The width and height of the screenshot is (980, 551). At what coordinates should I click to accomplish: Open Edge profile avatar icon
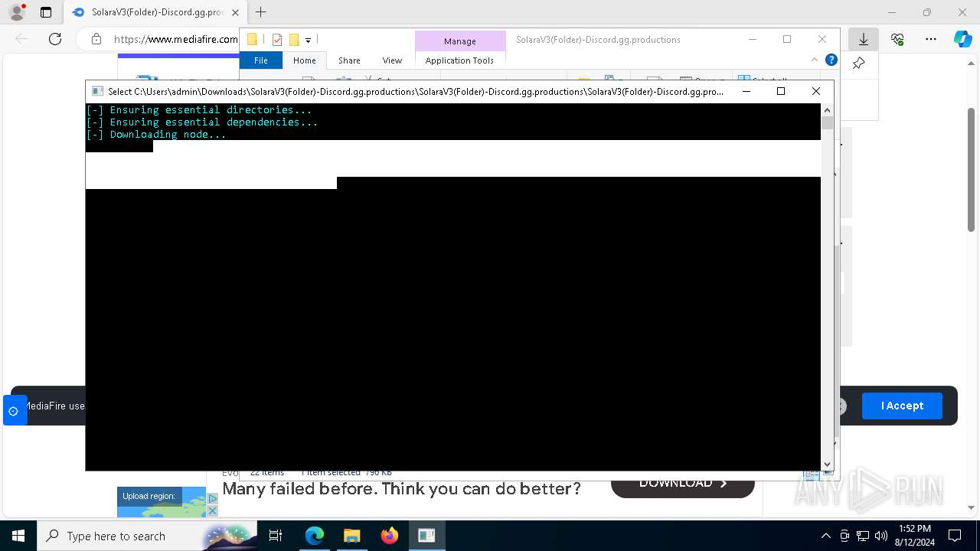pyautogui.click(x=17, y=12)
